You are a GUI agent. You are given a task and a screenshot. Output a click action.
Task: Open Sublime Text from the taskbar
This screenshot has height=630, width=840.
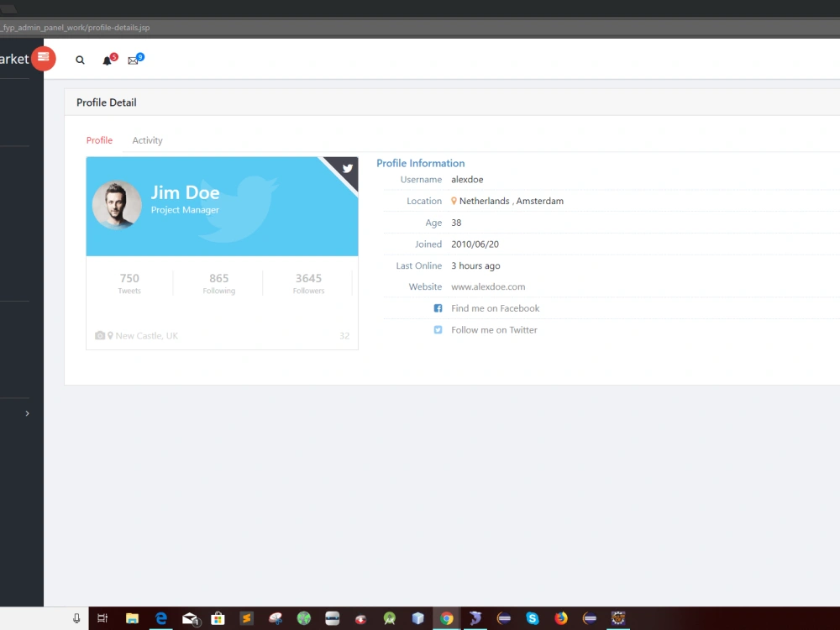(x=246, y=618)
